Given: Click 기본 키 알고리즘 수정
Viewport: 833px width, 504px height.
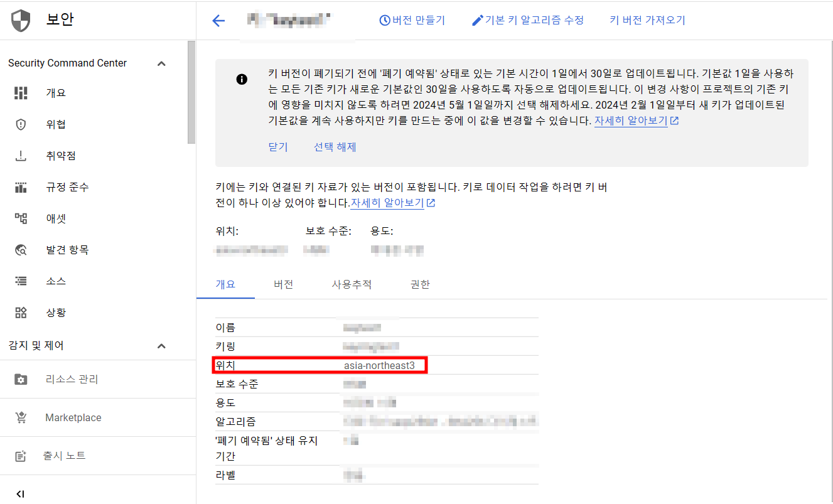Looking at the screenshot, I should click(x=528, y=20).
